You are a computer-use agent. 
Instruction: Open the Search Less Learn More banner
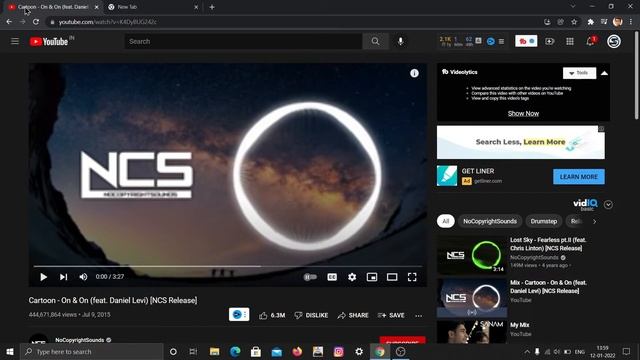(521, 142)
